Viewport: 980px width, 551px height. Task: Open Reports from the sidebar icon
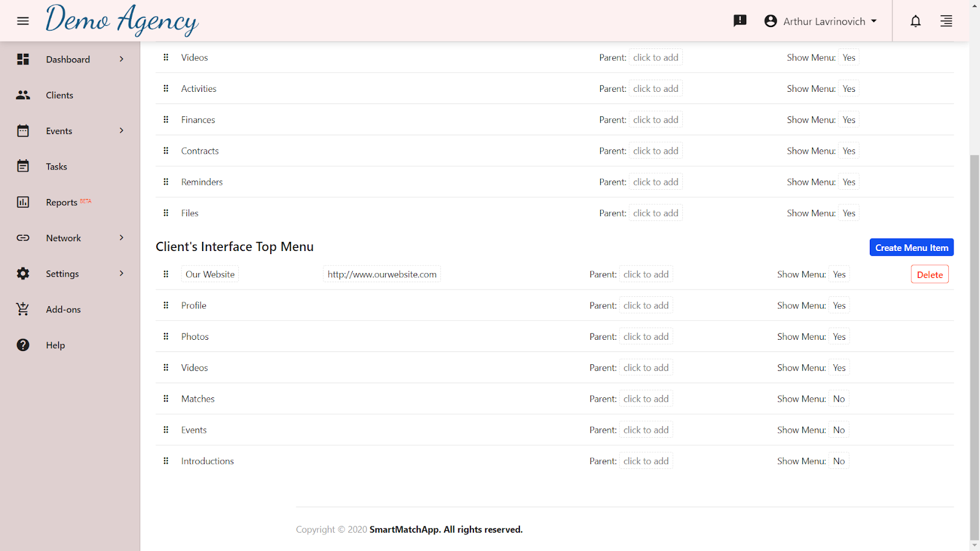click(x=23, y=201)
